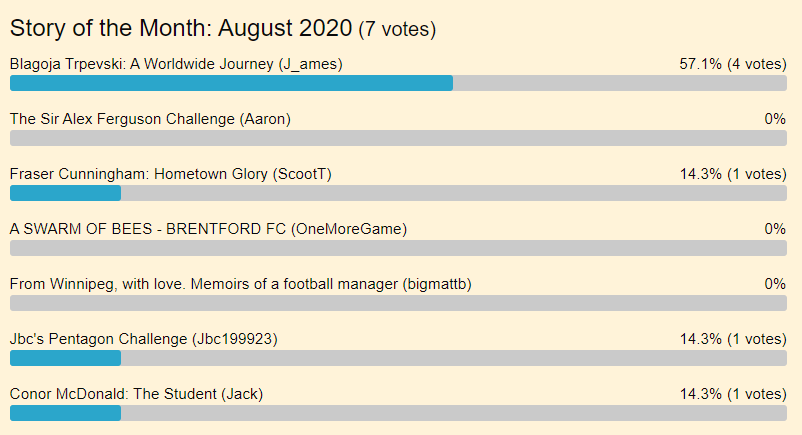This screenshot has height=435, width=802.
Task: Click the total (7 votes) count in the heading
Action: [397, 29]
